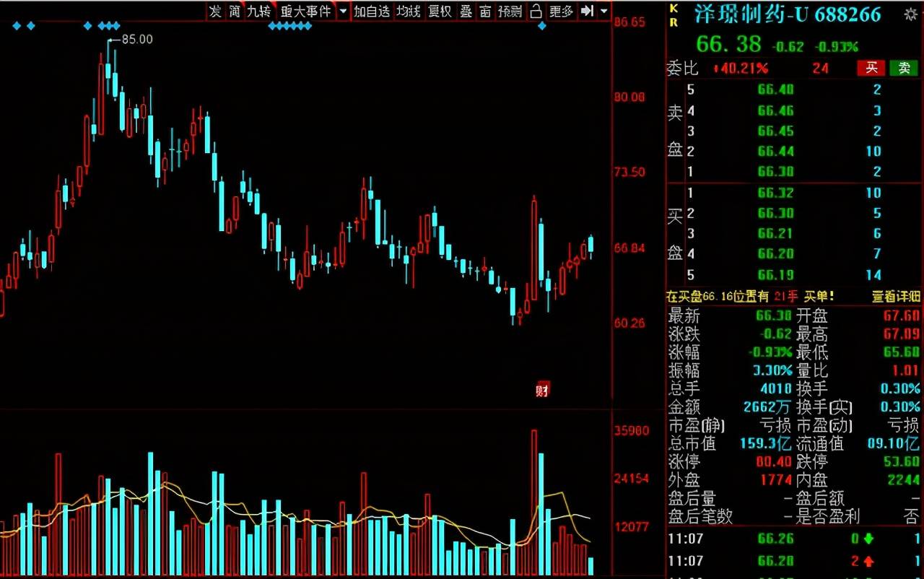The width and height of the screenshot is (924, 579).
Task: Click the red 财 financial report marker
Action: pos(542,389)
